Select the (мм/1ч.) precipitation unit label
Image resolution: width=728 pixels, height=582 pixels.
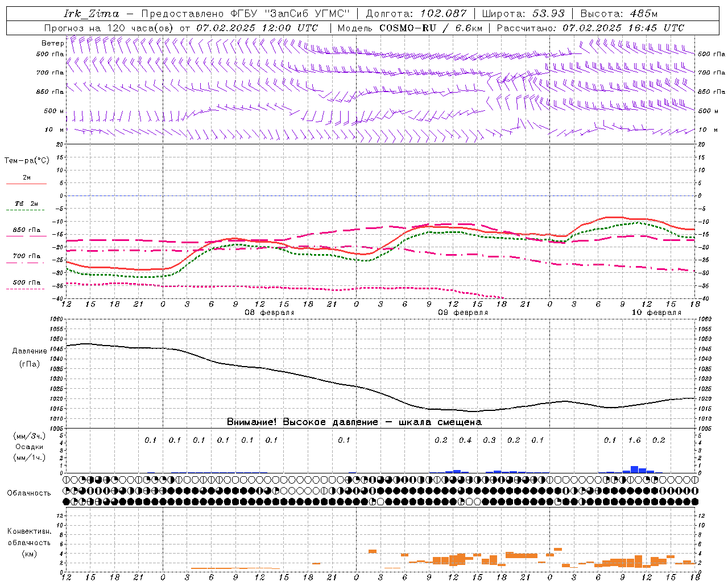(30, 458)
